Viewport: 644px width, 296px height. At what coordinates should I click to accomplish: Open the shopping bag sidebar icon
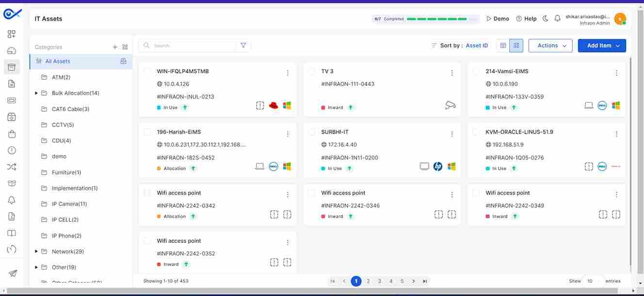12,134
